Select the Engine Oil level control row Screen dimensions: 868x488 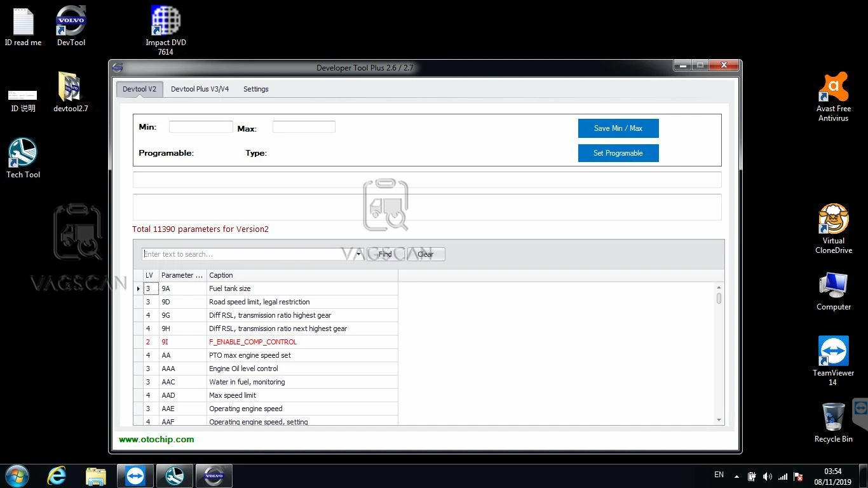[x=266, y=369]
